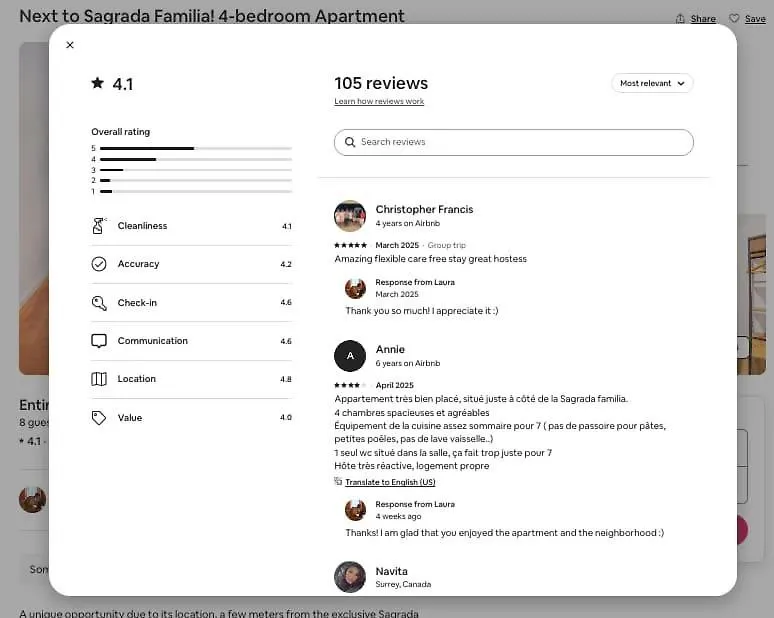Click Christopher Francis reviewer name

pyautogui.click(x=424, y=209)
